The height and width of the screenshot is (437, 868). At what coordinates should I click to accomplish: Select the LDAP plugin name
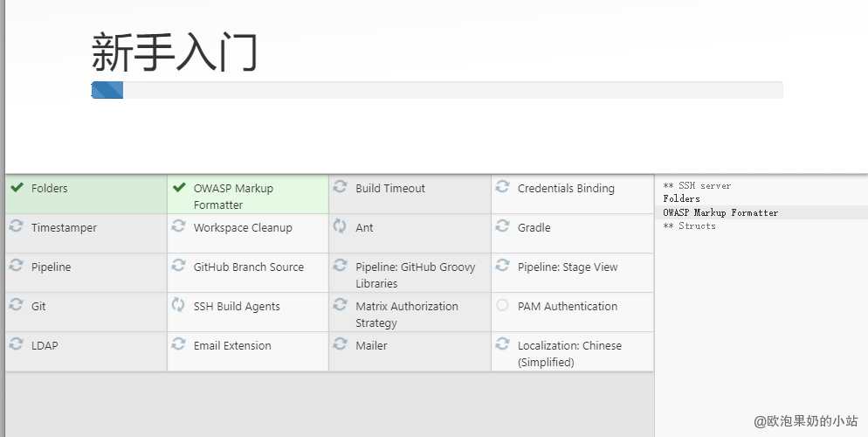tap(45, 345)
